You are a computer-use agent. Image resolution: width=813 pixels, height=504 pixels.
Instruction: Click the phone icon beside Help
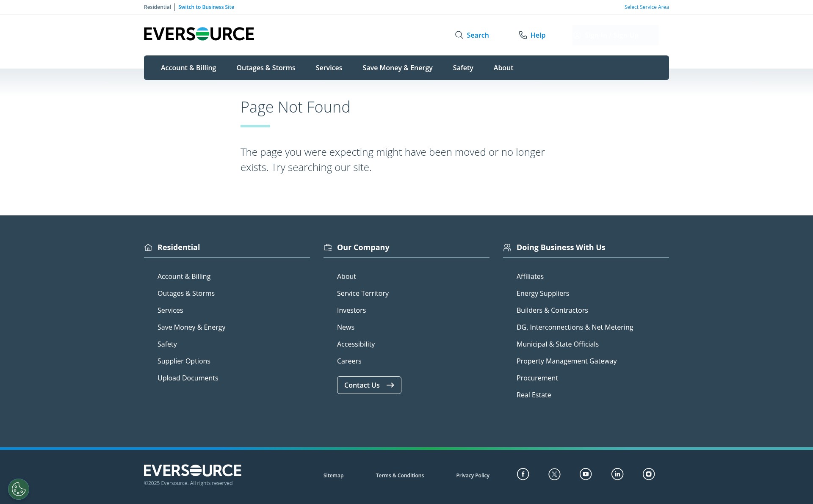tap(523, 35)
